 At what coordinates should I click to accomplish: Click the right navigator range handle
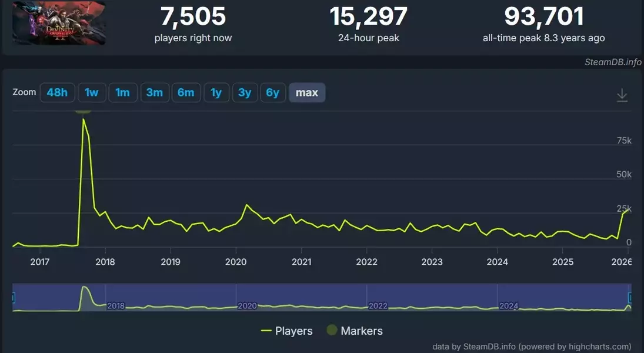tap(630, 298)
